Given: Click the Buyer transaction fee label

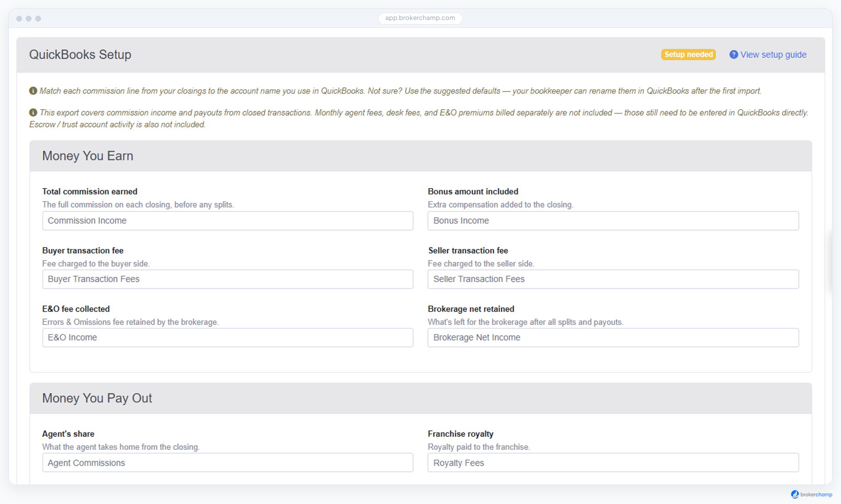Looking at the screenshot, I should 83,251.
